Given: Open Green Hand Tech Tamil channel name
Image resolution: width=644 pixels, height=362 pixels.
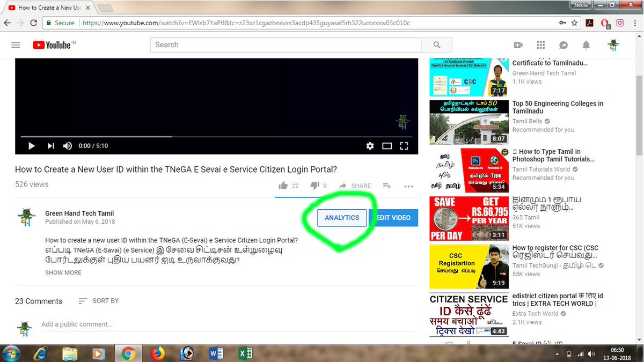Looking at the screenshot, I should (79, 213).
